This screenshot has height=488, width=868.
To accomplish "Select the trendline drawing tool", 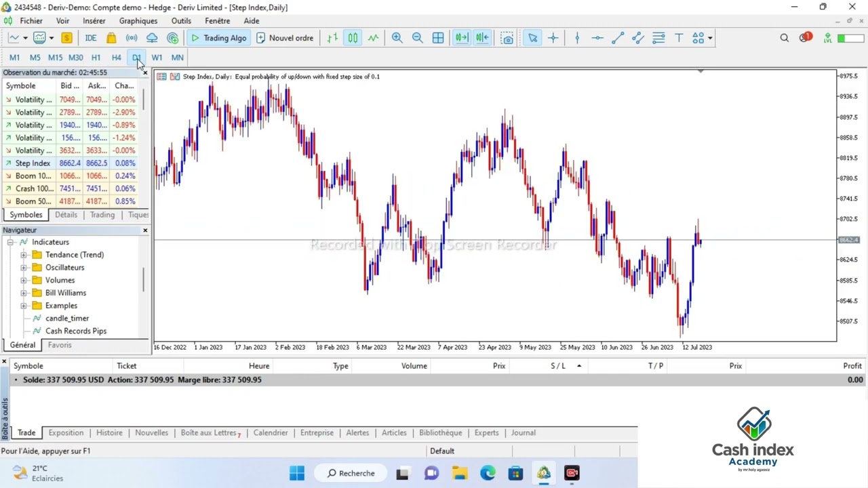I will [618, 38].
